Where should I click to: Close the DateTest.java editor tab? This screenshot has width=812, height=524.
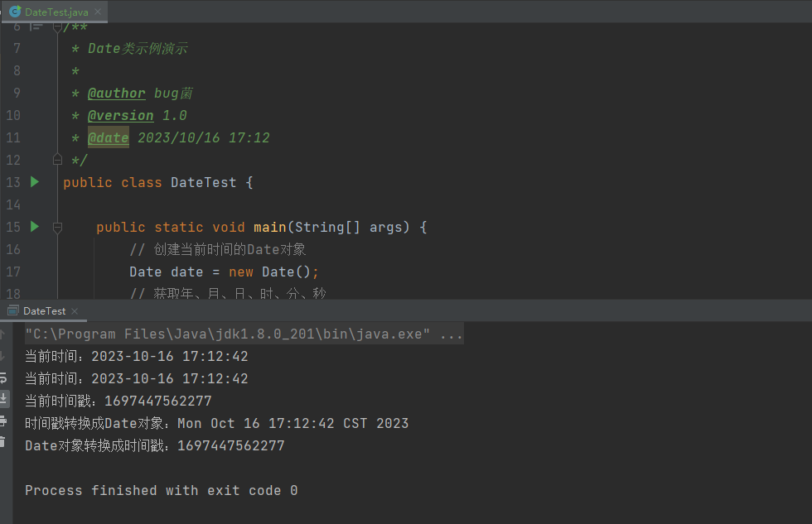[x=98, y=12]
